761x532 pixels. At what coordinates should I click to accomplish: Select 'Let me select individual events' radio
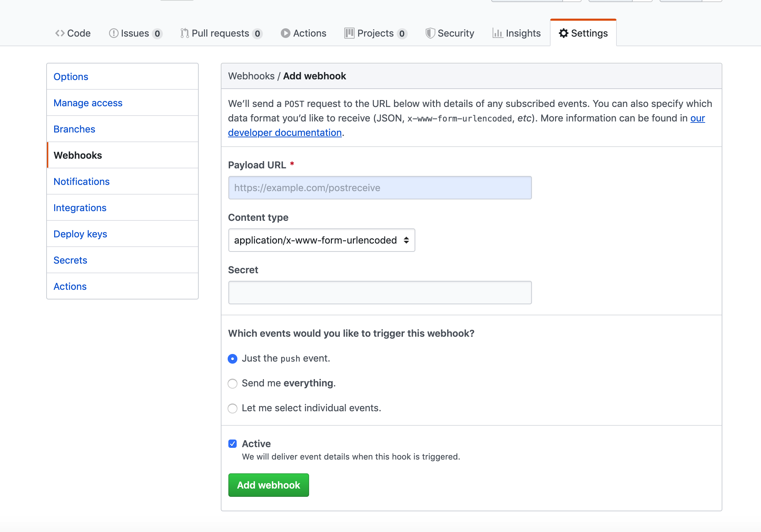pos(233,408)
